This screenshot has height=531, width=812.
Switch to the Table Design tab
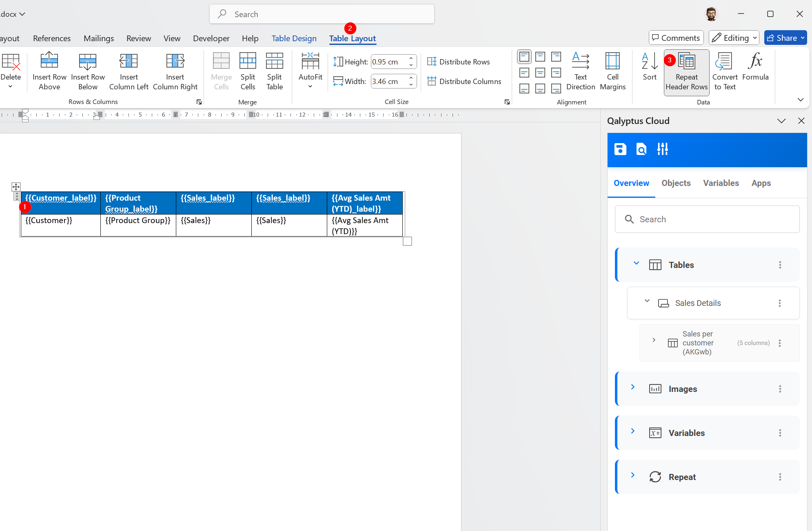point(294,38)
